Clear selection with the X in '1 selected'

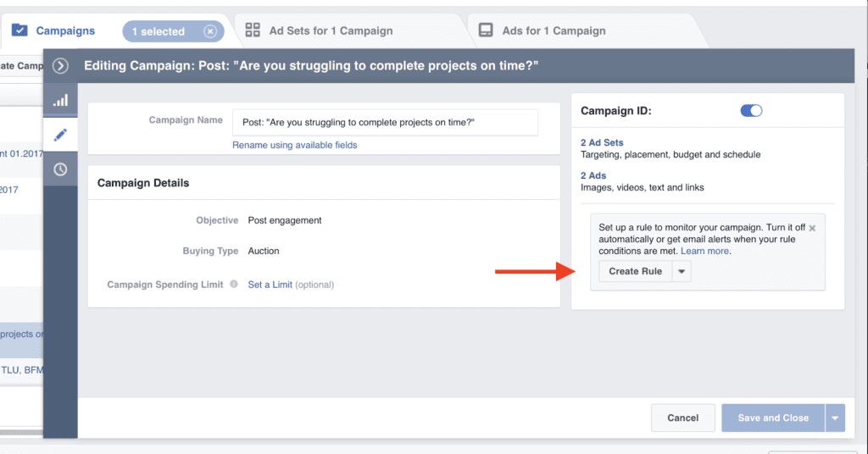(x=210, y=31)
